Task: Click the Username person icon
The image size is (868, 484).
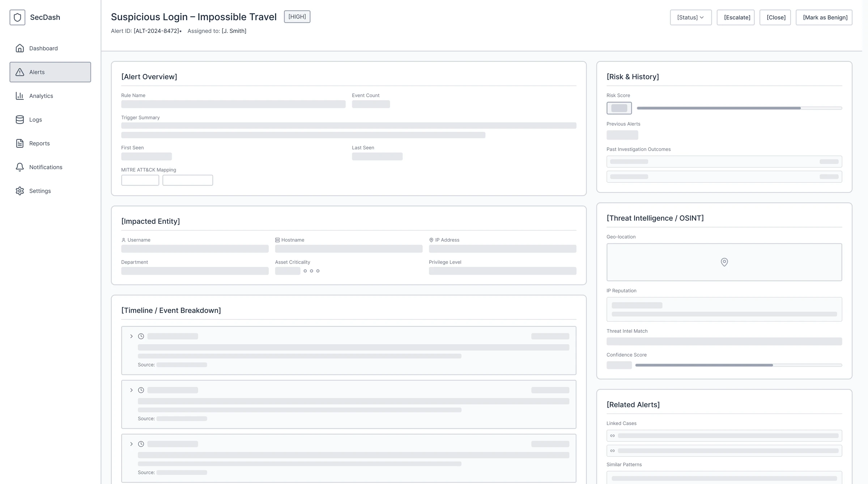Action: [123, 240]
